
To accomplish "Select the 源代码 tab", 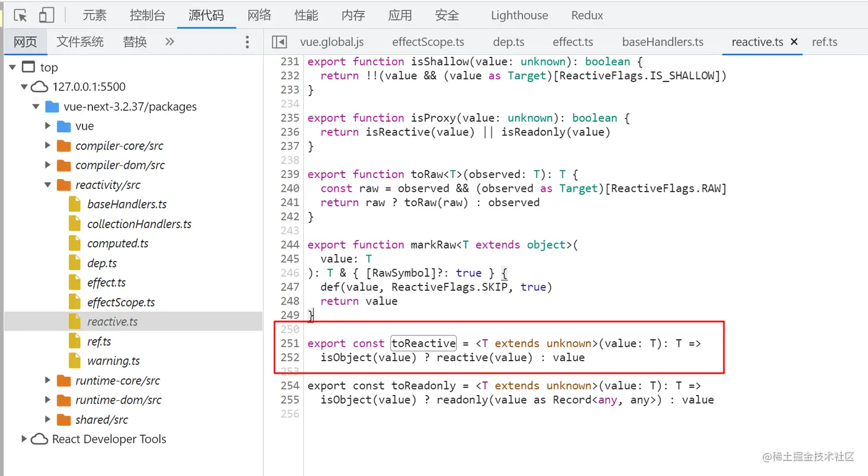I will [x=206, y=16].
